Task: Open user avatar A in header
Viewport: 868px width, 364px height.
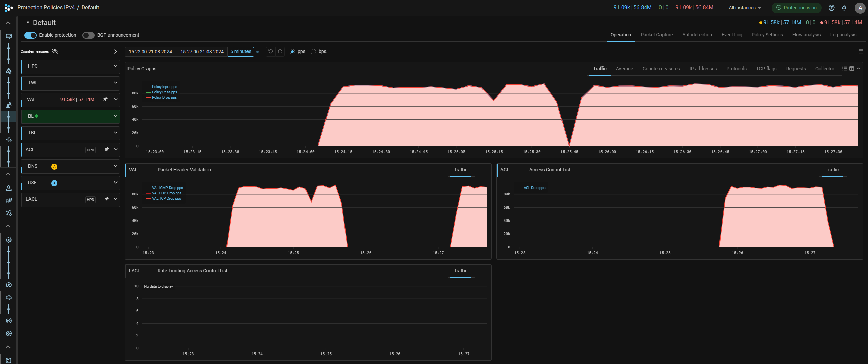Action: point(860,8)
